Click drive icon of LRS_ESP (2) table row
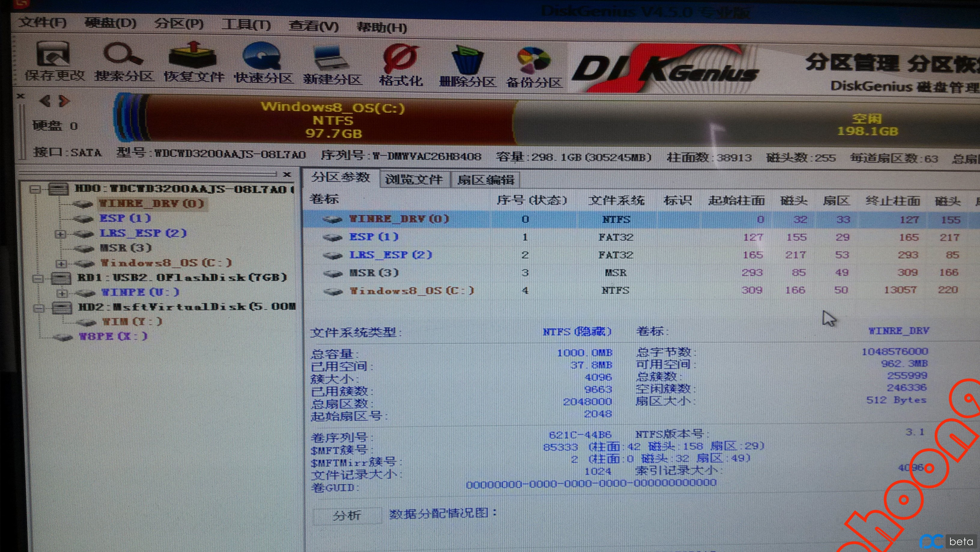 click(333, 256)
